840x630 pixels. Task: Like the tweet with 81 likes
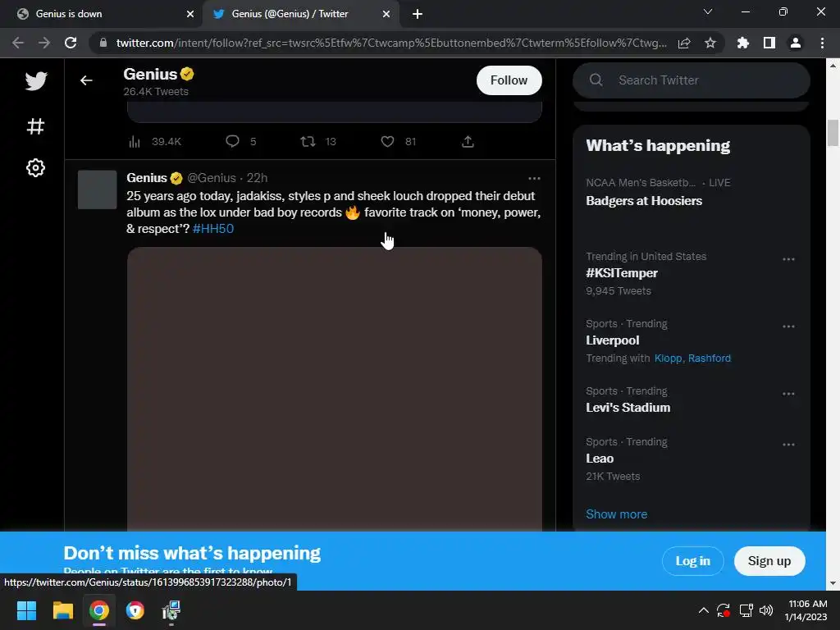[x=398, y=141]
